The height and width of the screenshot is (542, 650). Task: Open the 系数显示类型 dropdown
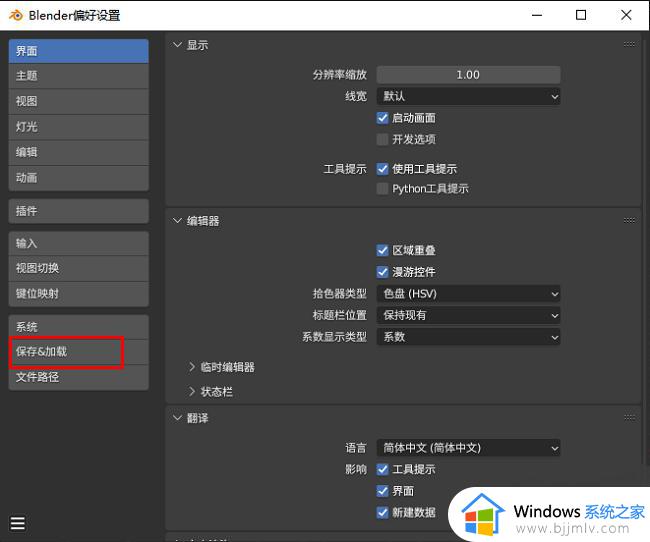468,337
